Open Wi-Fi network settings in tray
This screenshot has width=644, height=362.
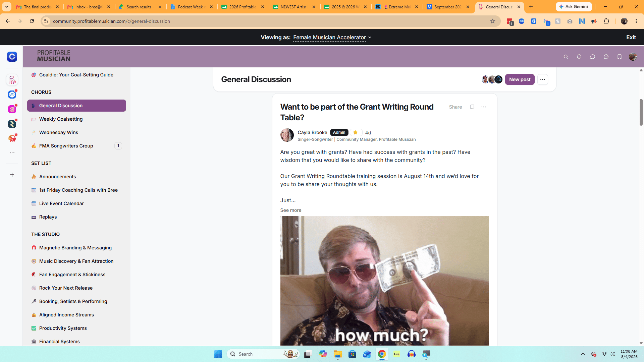click(604, 354)
